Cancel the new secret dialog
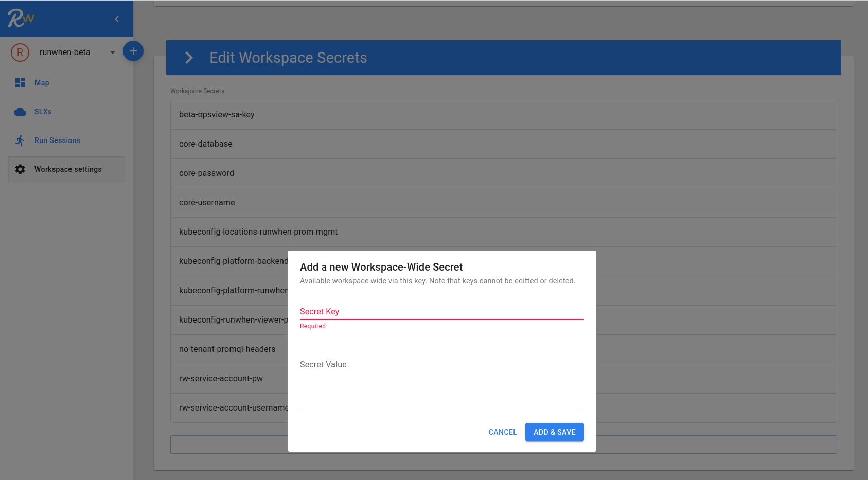The image size is (868, 480). tap(502, 432)
